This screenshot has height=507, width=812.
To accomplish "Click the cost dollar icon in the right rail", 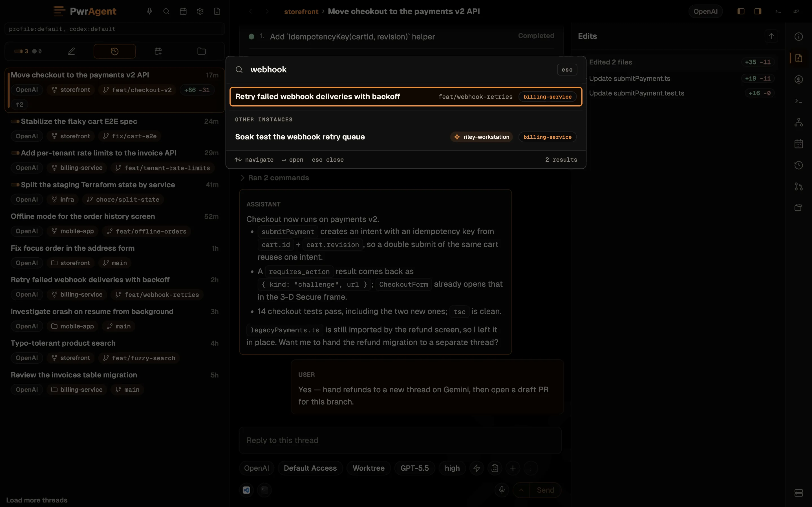I will (x=798, y=79).
